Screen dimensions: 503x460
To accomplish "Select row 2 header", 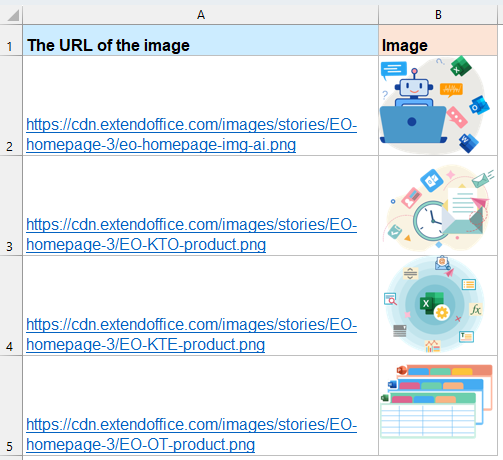I will pos(11,106).
